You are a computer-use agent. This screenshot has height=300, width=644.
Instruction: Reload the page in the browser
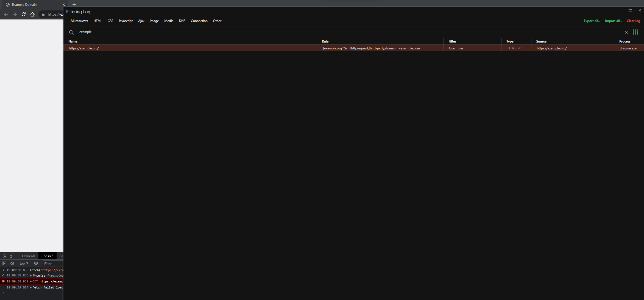pyautogui.click(x=24, y=14)
